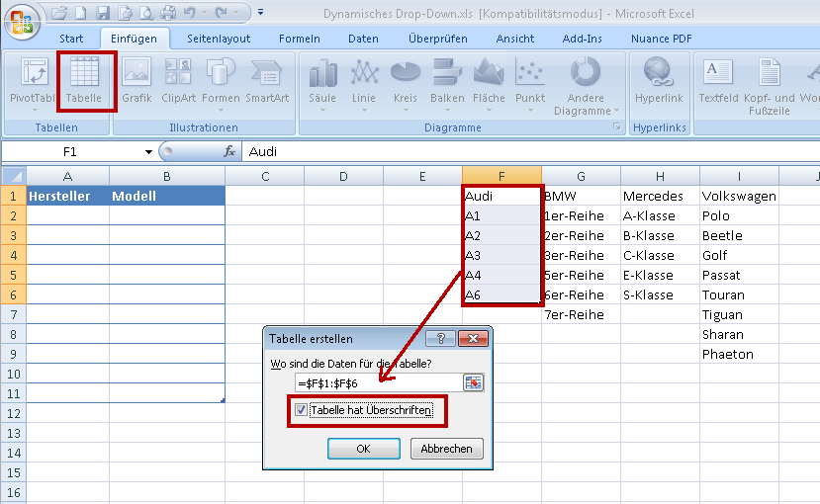
Task: Open the Add-Ins tab
Action: [x=582, y=39]
